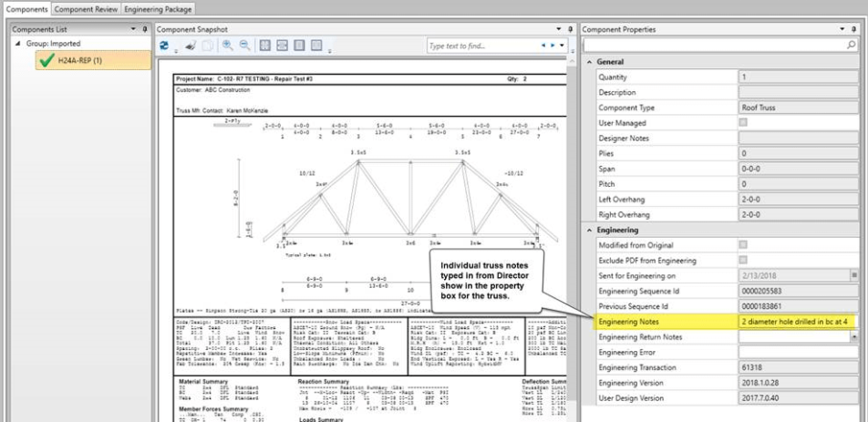Zoom out of the snapshot drawing
The height and width of the screenshot is (422, 868).
point(244,46)
